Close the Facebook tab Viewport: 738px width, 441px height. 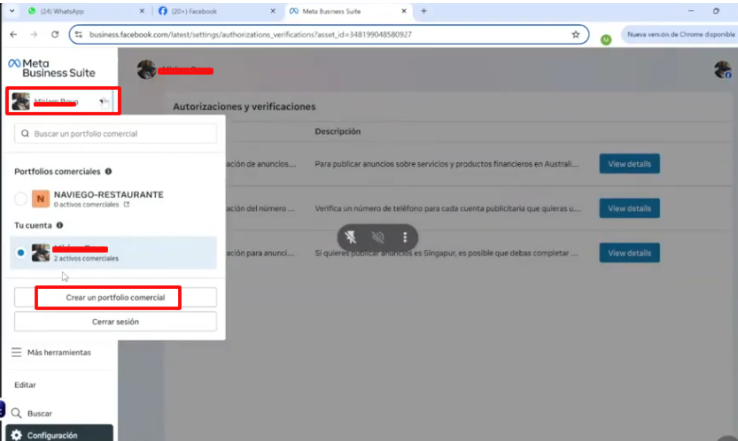coord(273,11)
